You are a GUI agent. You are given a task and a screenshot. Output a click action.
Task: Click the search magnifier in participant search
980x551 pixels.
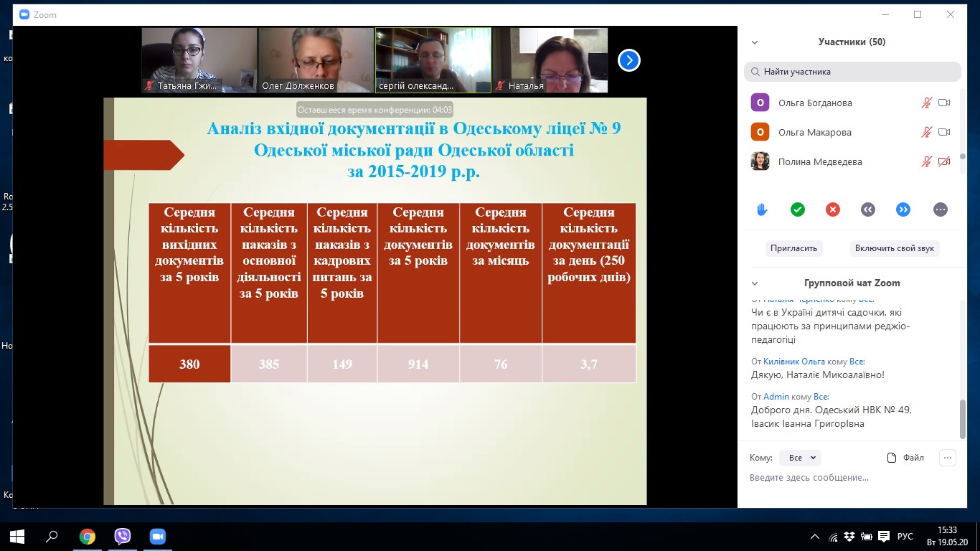[755, 72]
